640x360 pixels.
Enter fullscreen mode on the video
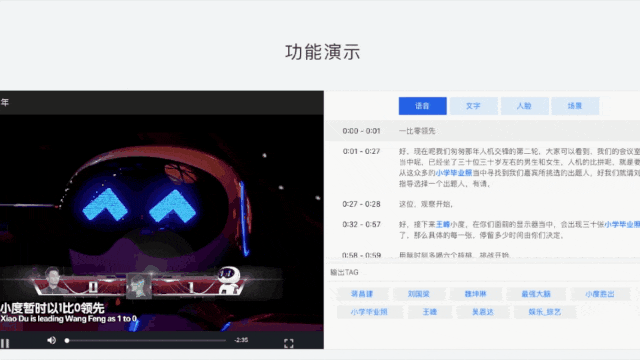289,344
